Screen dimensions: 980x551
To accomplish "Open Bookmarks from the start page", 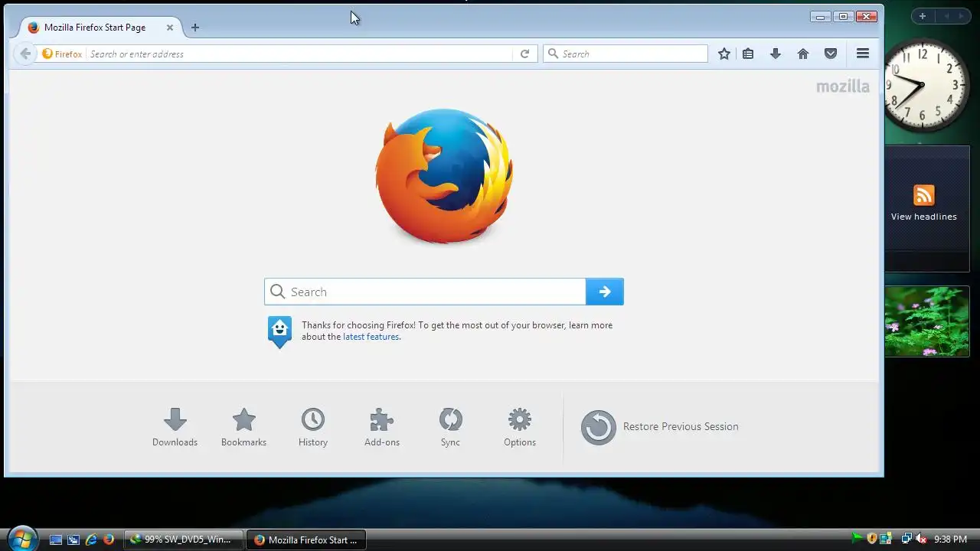I will click(243, 427).
